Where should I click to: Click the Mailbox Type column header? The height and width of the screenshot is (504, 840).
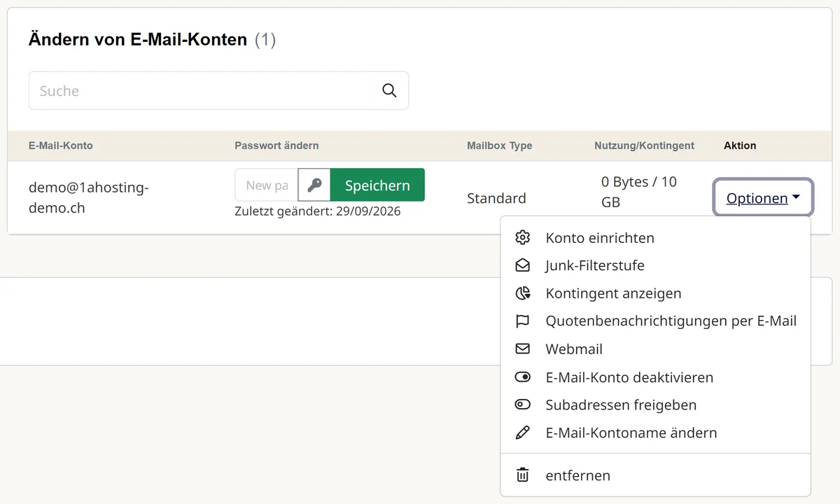500,146
